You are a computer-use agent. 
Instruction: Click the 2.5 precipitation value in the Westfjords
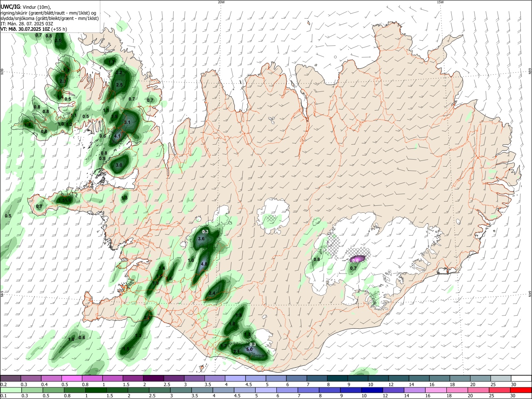pos(120,85)
